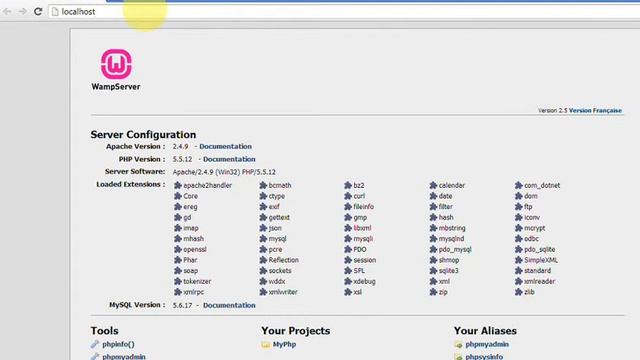Click puzzle icon beside zlib
Image resolution: width=640 pixels, height=360 pixels.
click(519, 292)
